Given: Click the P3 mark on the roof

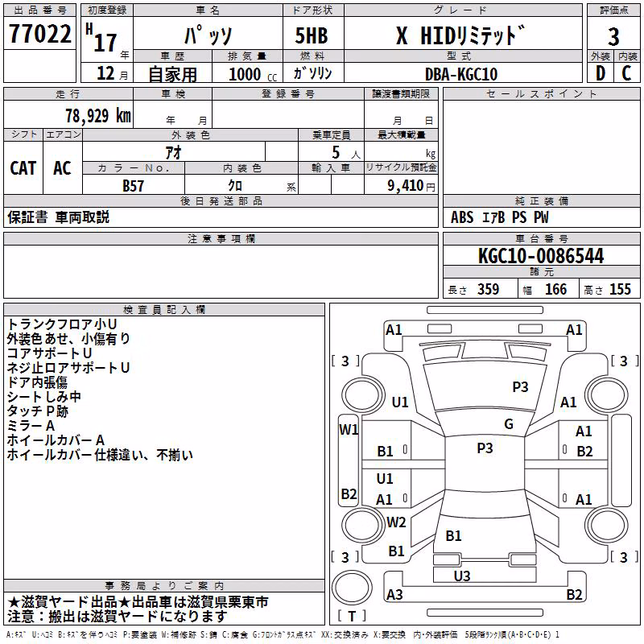Looking at the screenshot, I should (x=485, y=448).
